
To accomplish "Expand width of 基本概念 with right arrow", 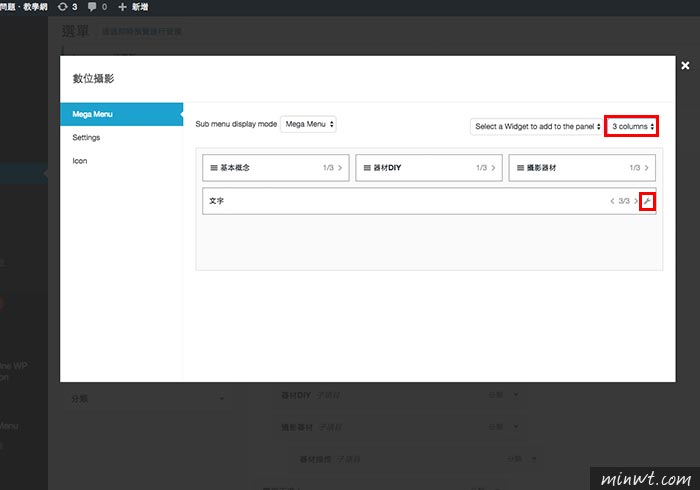I will point(340,168).
